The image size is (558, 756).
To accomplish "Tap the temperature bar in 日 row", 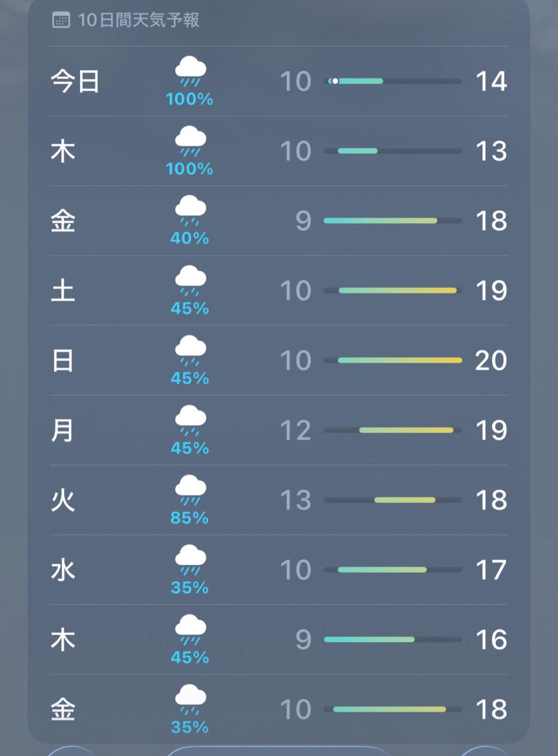I will tap(392, 360).
